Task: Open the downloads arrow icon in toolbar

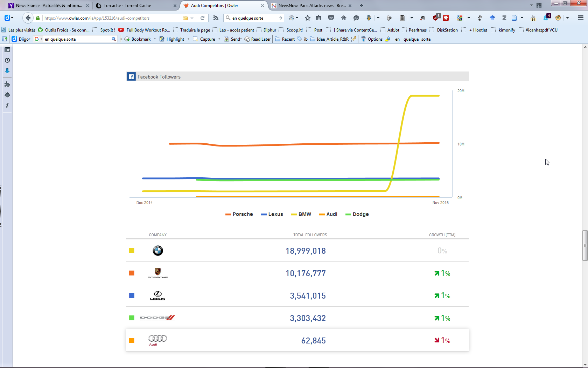Action: click(369, 18)
